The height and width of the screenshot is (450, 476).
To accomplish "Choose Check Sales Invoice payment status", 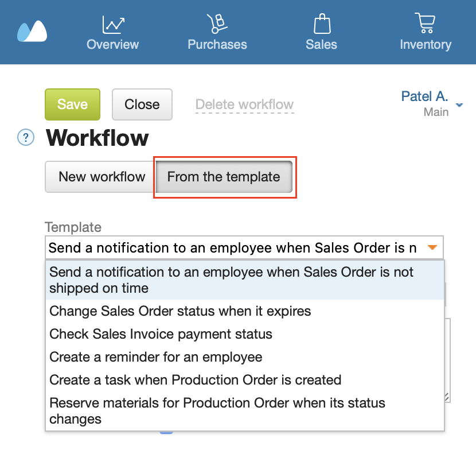I will point(245,333).
